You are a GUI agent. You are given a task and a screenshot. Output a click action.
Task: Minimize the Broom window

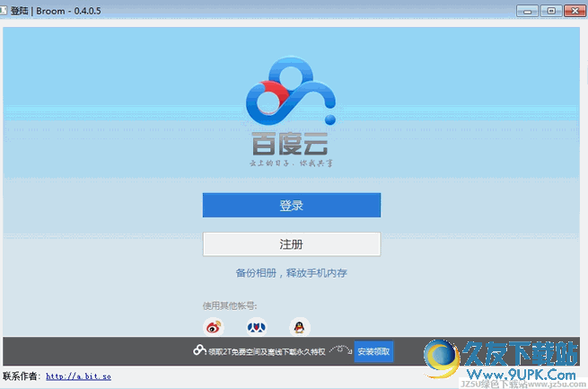(x=527, y=12)
